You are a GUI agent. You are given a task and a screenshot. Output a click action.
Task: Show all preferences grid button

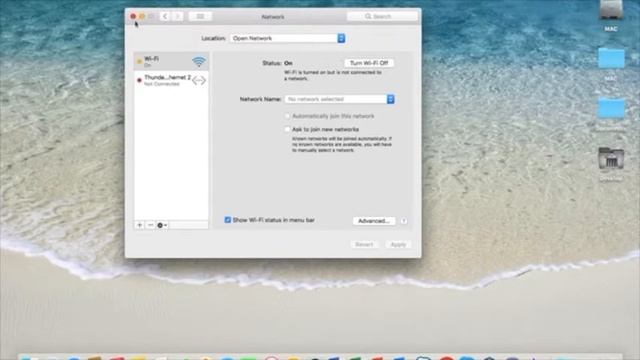pos(200,16)
